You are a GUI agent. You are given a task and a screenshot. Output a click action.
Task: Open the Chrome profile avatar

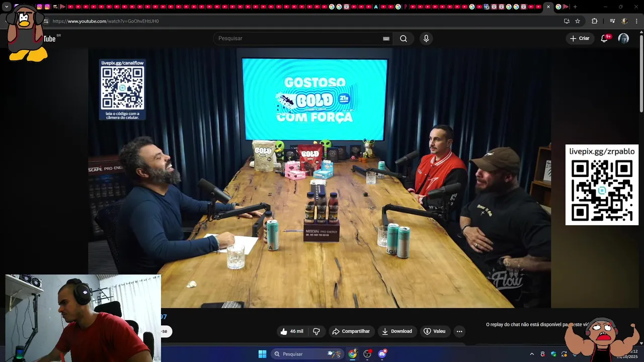coord(624,21)
